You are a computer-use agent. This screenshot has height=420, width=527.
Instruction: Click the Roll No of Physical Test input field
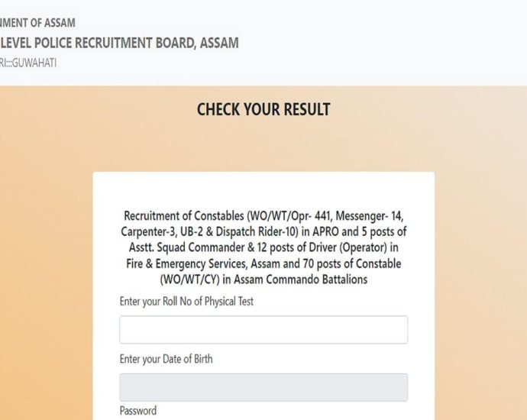[263, 330]
